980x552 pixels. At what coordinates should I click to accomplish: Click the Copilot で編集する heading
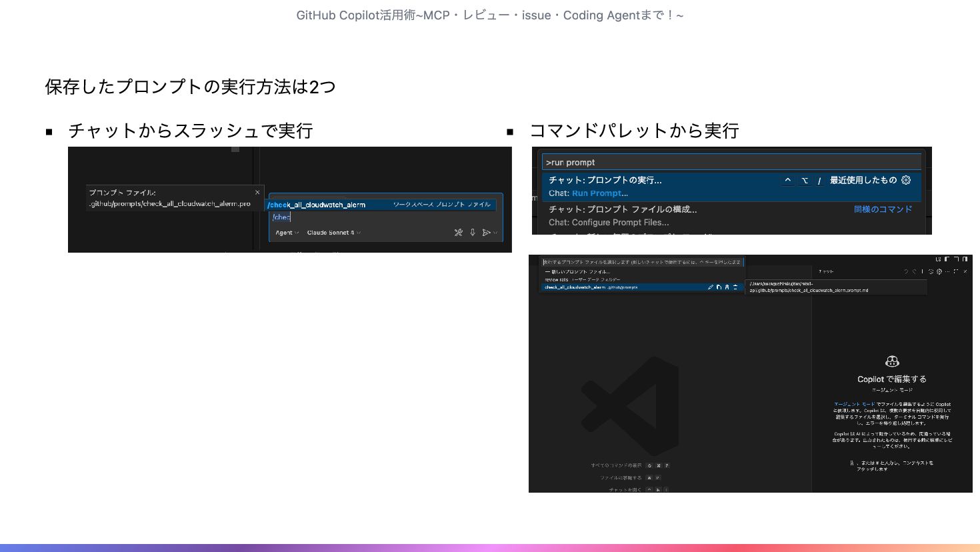pyautogui.click(x=892, y=379)
